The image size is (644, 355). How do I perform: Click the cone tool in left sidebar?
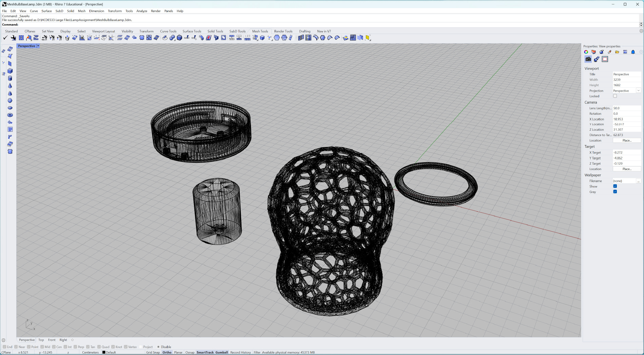click(x=10, y=86)
